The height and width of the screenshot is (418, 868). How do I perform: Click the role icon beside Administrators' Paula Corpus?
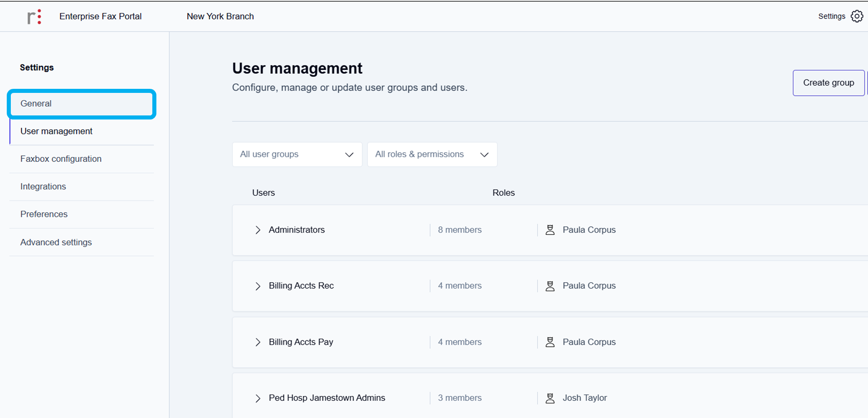(x=550, y=230)
